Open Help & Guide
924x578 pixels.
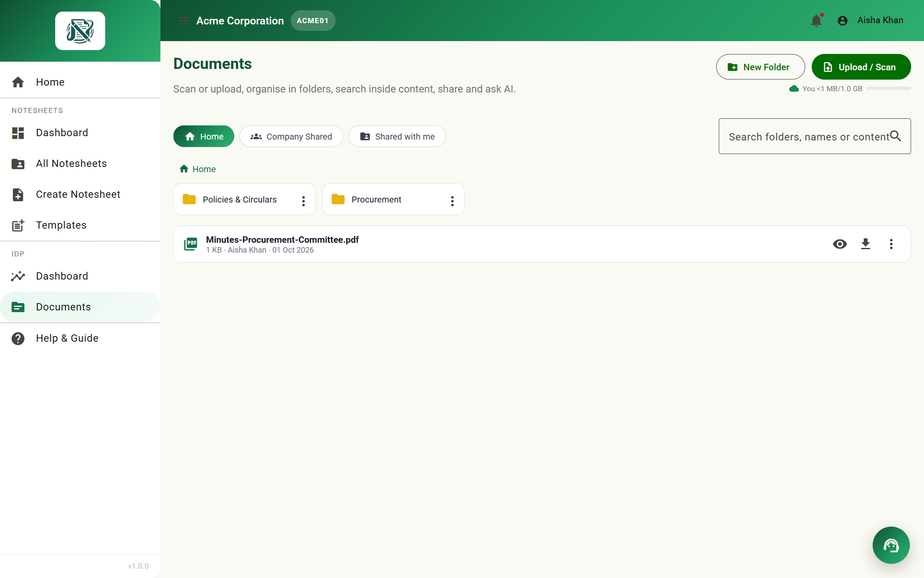(80, 338)
